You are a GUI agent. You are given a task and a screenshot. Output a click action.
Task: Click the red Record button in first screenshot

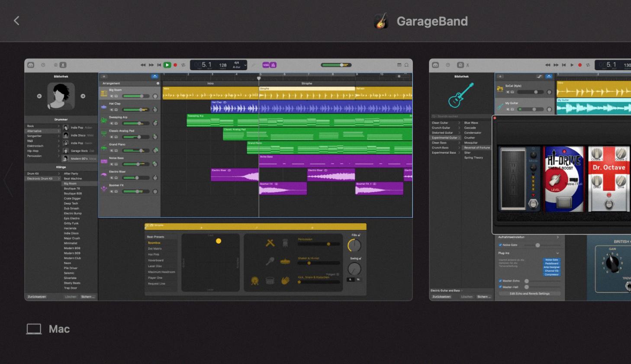pos(175,65)
